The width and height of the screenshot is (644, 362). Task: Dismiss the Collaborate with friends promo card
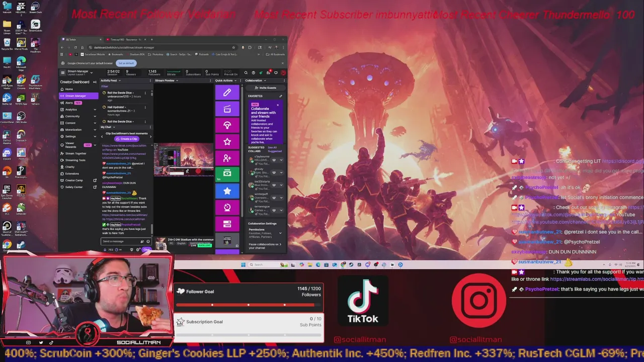click(x=278, y=105)
